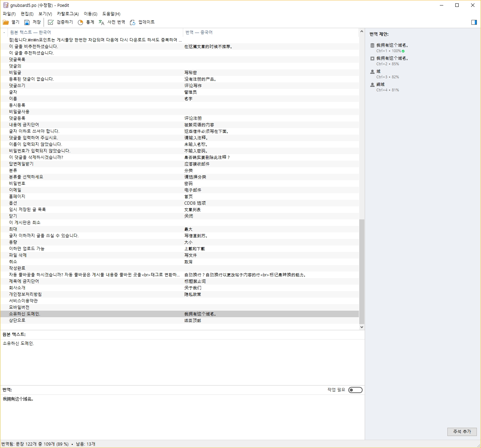Click the Open (열기) folder icon
The height and width of the screenshot is (448, 481).
pyautogui.click(x=6, y=22)
